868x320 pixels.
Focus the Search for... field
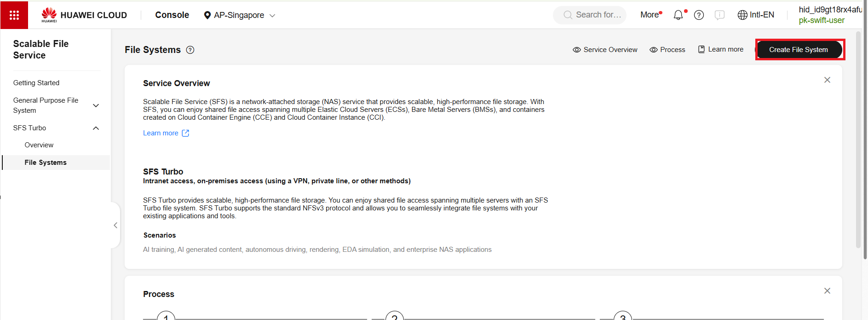click(590, 15)
